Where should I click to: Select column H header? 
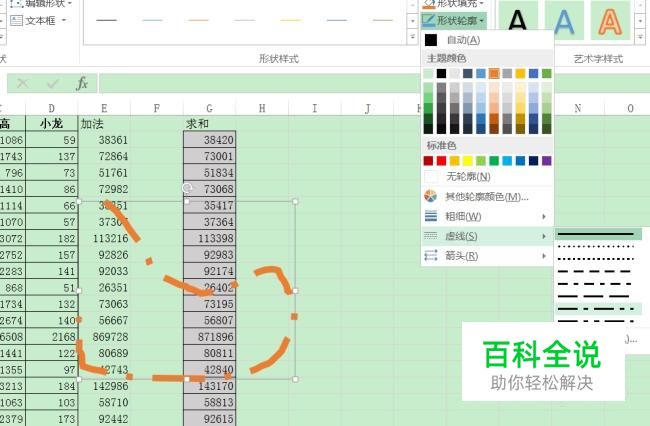pos(262,108)
